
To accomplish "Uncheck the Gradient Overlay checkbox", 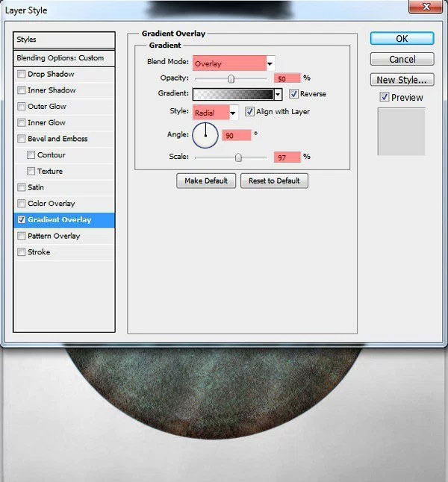I will coord(21,220).
